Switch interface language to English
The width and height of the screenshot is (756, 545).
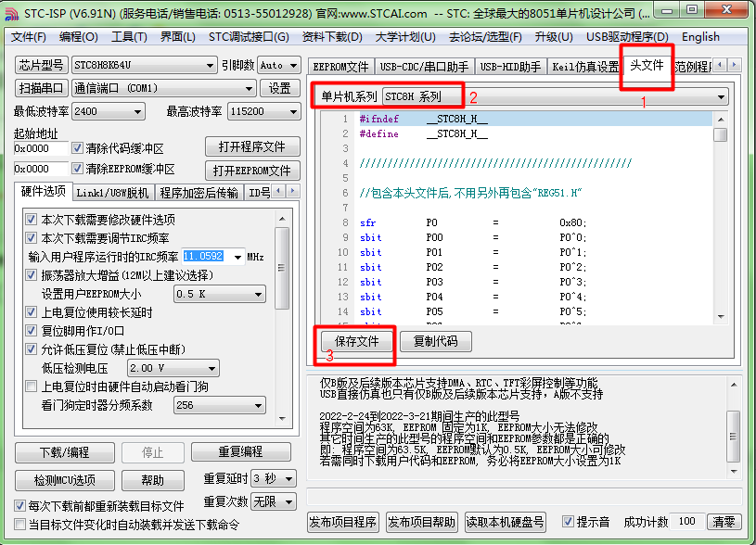tap(700, 37)
